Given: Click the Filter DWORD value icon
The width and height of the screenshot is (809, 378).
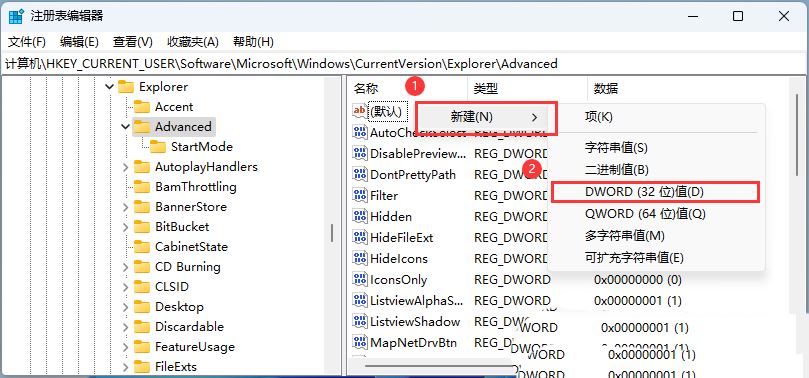Looking at the screenshot, I should [x=360, y=195].
